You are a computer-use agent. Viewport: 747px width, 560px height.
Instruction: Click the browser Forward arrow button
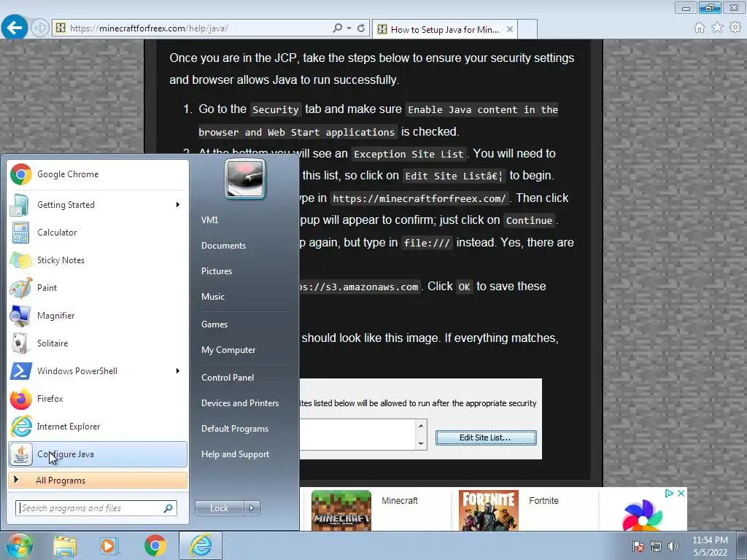click(39, 28)
